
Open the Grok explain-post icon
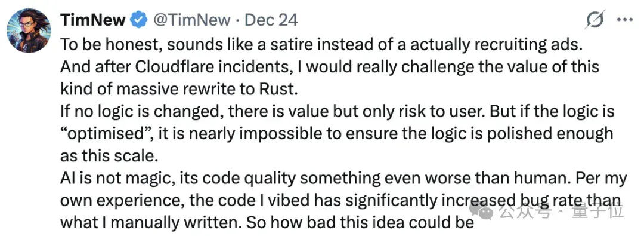[595, 19]
